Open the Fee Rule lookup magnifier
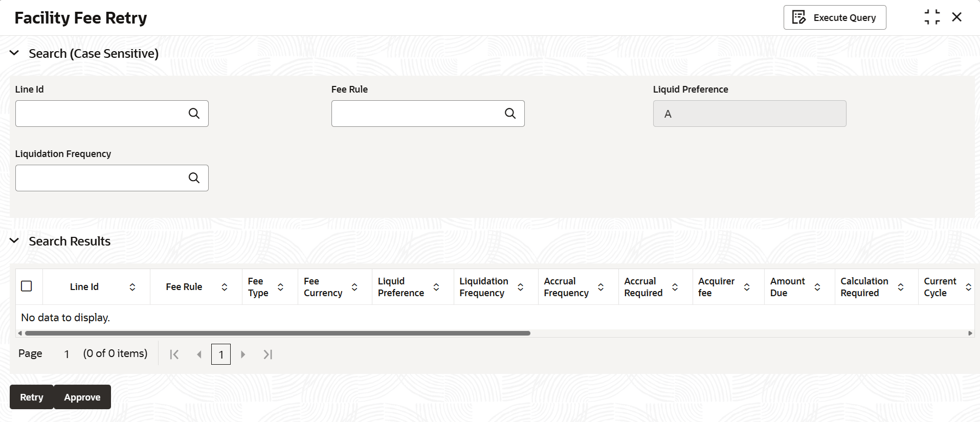The image size is (980, 422). pyautogui.click(x=510, y=114)
